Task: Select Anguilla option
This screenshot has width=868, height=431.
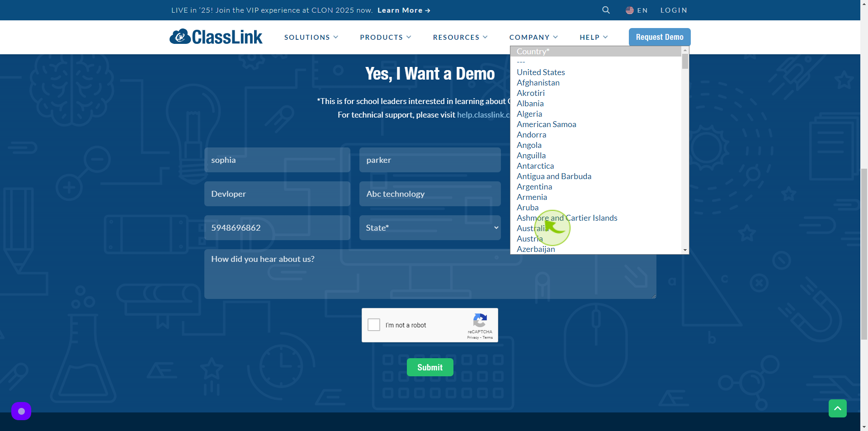Action: click(x=596, y=156)
